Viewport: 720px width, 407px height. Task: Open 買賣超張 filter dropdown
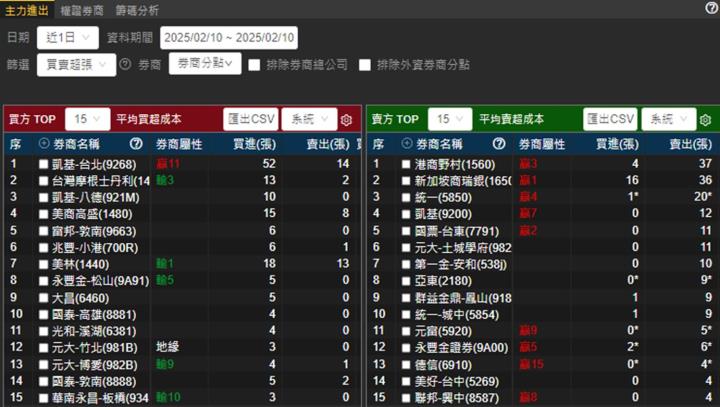tap(76, 64)
